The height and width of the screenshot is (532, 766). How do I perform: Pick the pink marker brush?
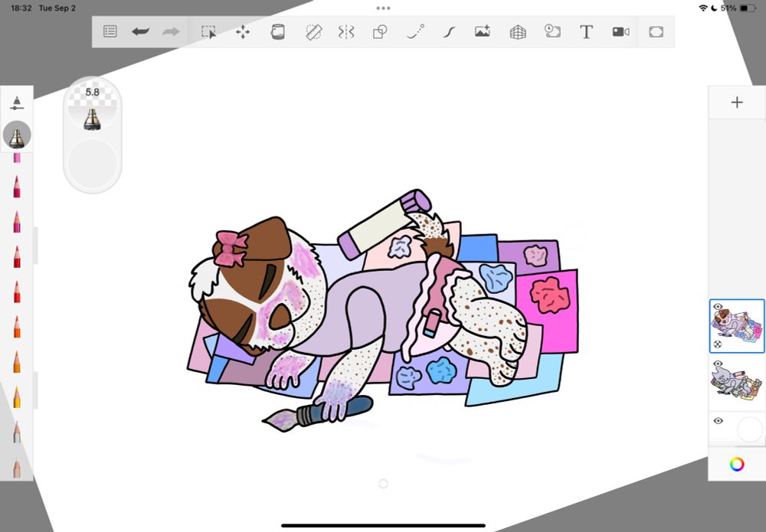click(x=17, y=158)
